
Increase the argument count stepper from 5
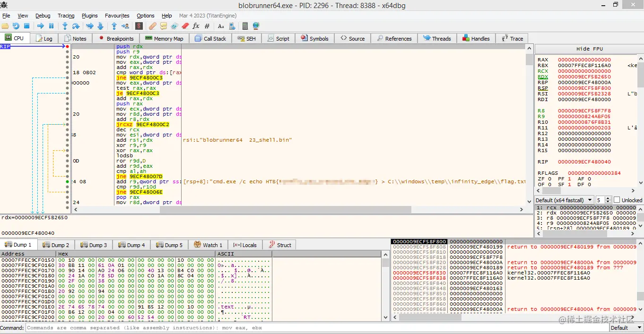(608, 198)
